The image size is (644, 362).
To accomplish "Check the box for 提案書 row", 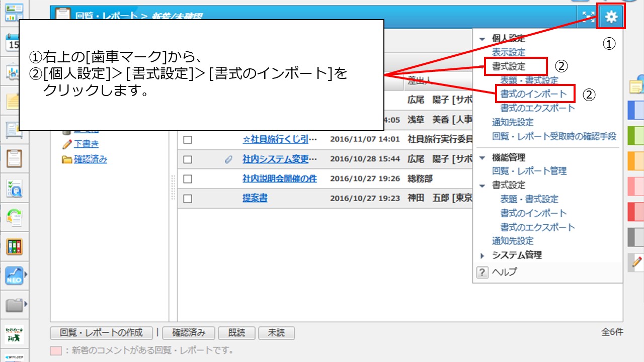I will click(188, 199).
